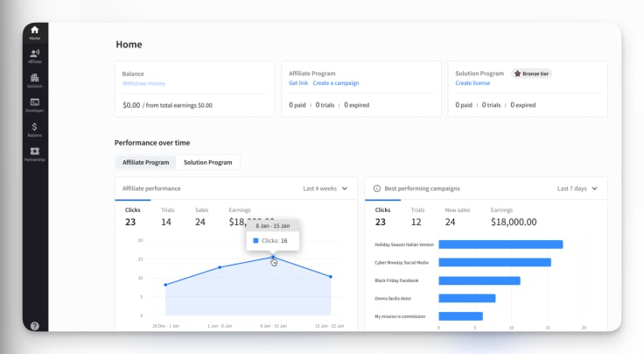Click the Withdraw money link

143,83
